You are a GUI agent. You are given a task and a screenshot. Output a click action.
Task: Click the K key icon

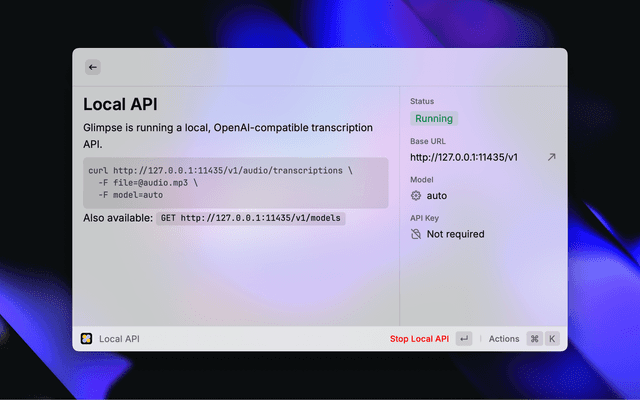point(552,338)
